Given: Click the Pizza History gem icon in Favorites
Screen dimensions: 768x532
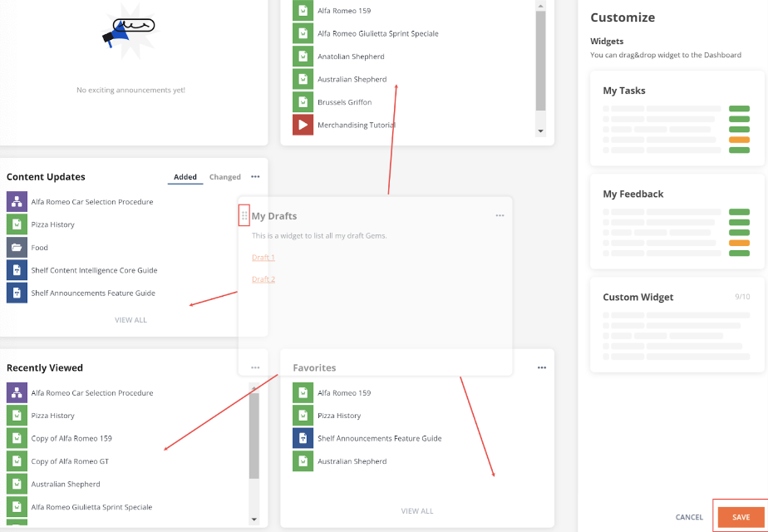Looking at the screenshot, I should pos(303,415).
